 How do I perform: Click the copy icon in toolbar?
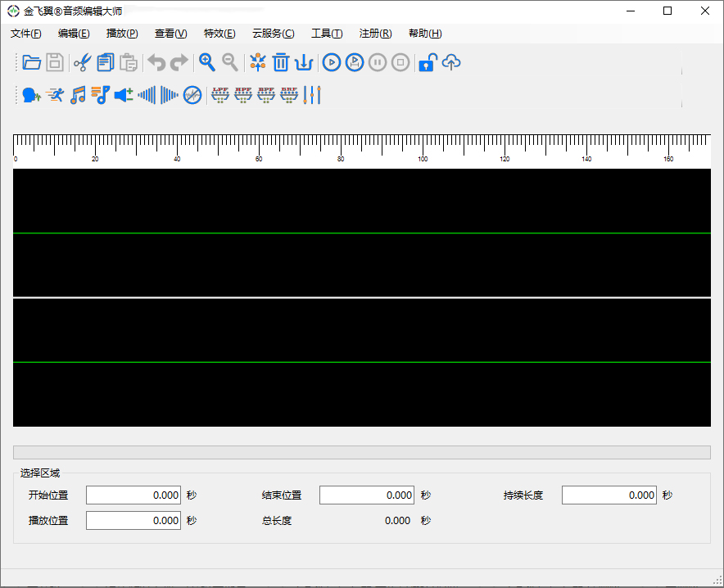click(105, 62)
